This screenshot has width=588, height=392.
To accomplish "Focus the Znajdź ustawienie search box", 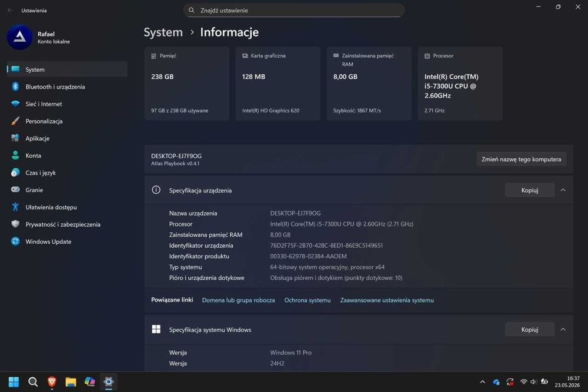I will (293, 10).
